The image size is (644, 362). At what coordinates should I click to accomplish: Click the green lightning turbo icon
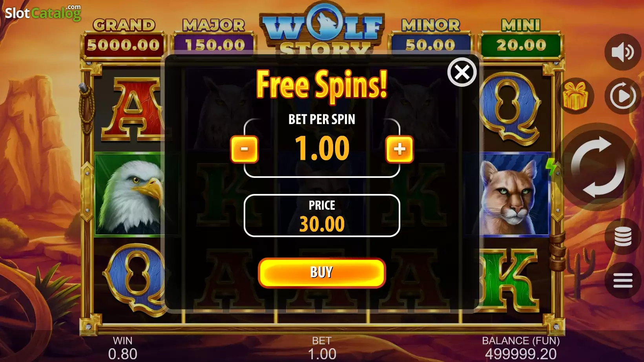point(551,167)
